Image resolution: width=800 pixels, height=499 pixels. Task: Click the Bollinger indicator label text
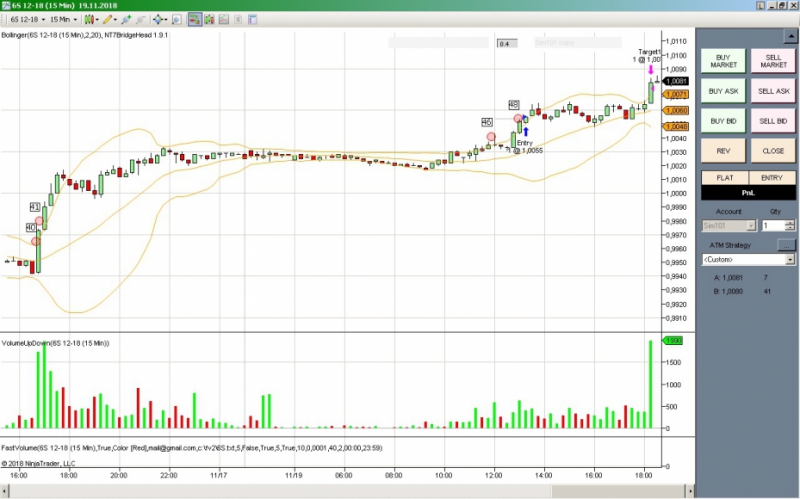(x=85, y=35)
